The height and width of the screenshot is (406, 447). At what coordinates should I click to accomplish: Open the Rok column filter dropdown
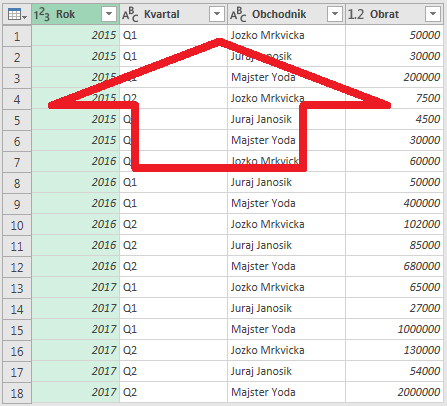[x=109, y=14]
